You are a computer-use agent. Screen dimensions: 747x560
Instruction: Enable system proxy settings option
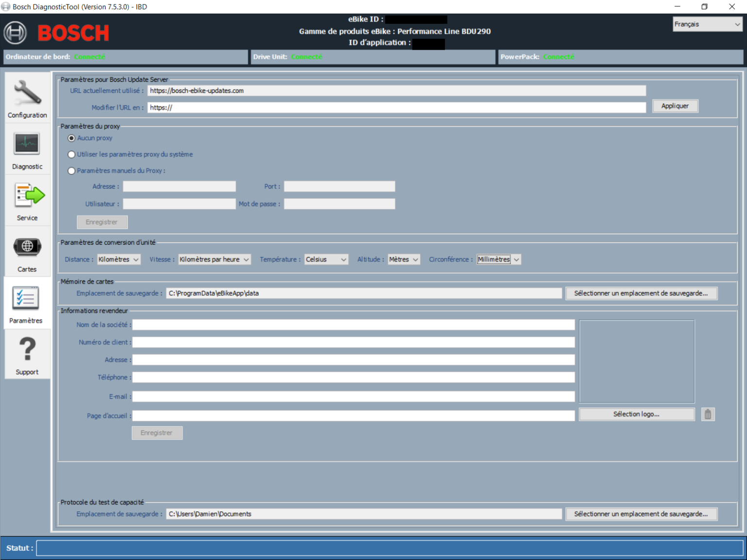tap(71, 154)
